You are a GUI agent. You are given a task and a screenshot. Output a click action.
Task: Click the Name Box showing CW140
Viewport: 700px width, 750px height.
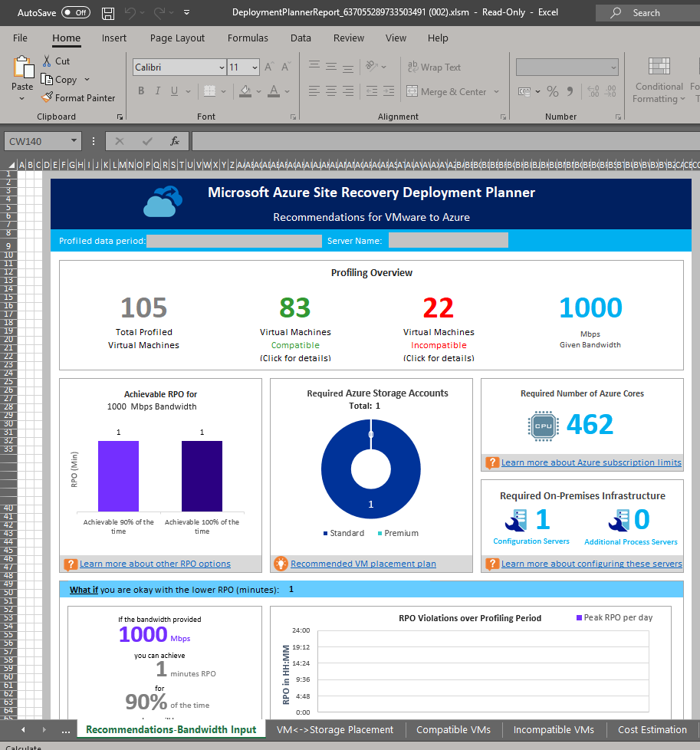[x=43, y=141]
